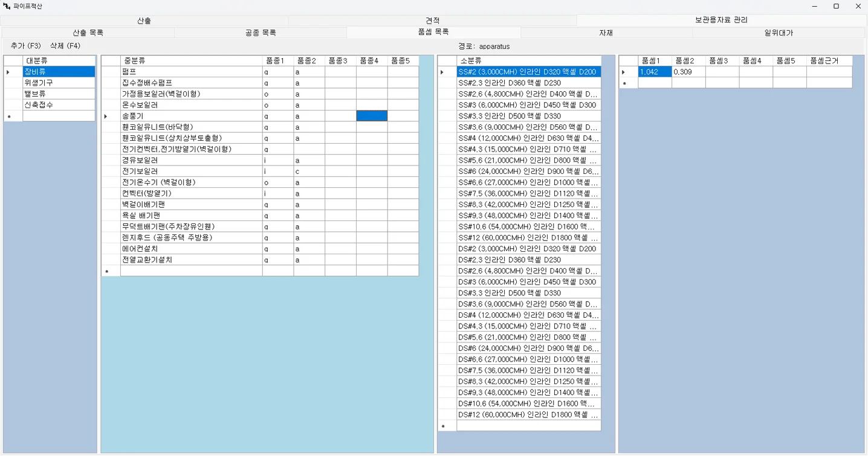
Task: Select 장비류 in 대분류 list
Action: pyautogui.click(x=59, y=72)
